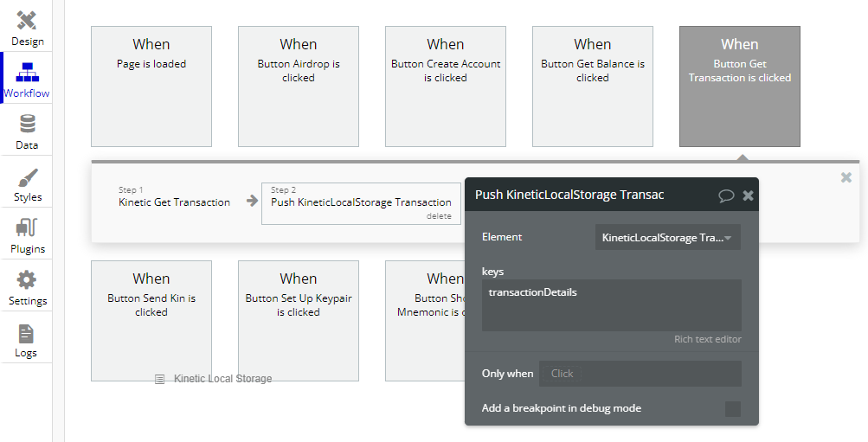Open the Settings gear icon
Image resolution: width=868 pixels, height=442 pixels.
click(x=27, y=281)
